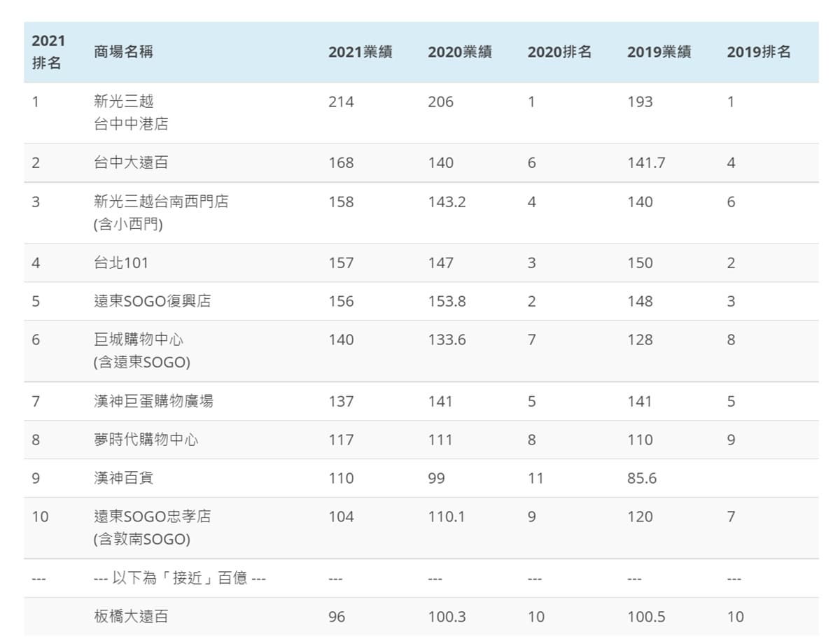
Task: Select the 台北101 mall name
Action: [x=121, y=262]
